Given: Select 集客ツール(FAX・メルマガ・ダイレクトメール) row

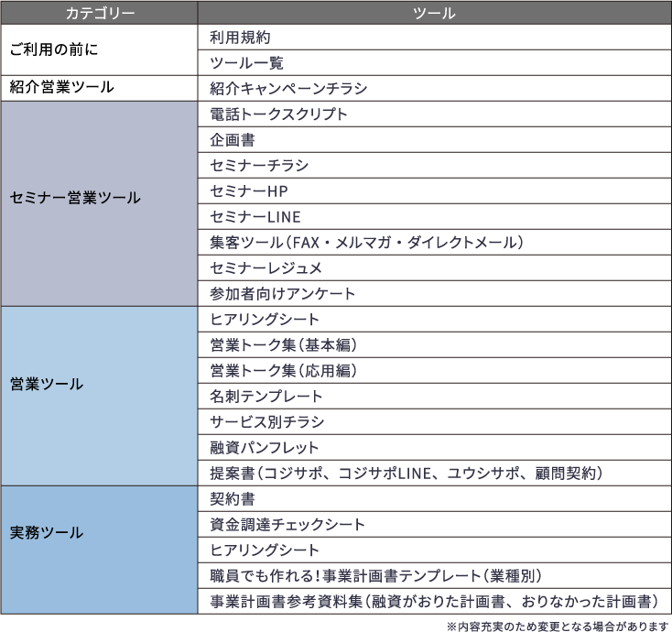Looking at the screenshot, I should (x=435, y=242).
